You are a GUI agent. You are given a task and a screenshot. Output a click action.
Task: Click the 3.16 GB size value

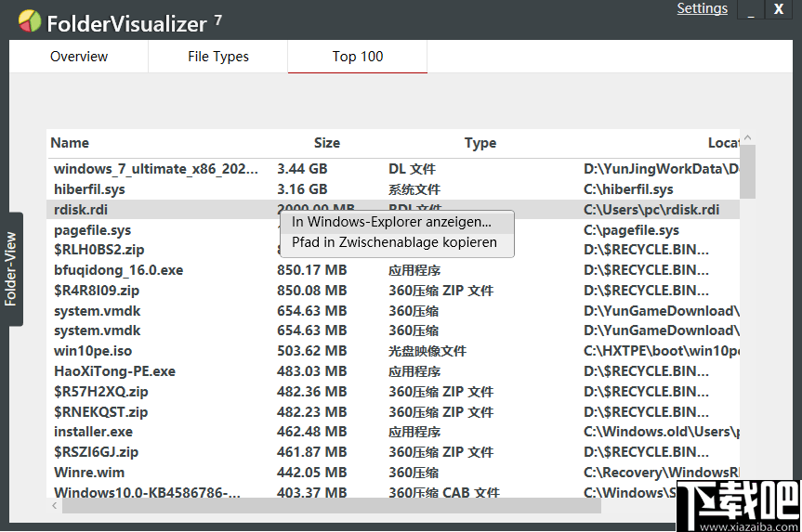pyautogui.click(x=302, y=189)
